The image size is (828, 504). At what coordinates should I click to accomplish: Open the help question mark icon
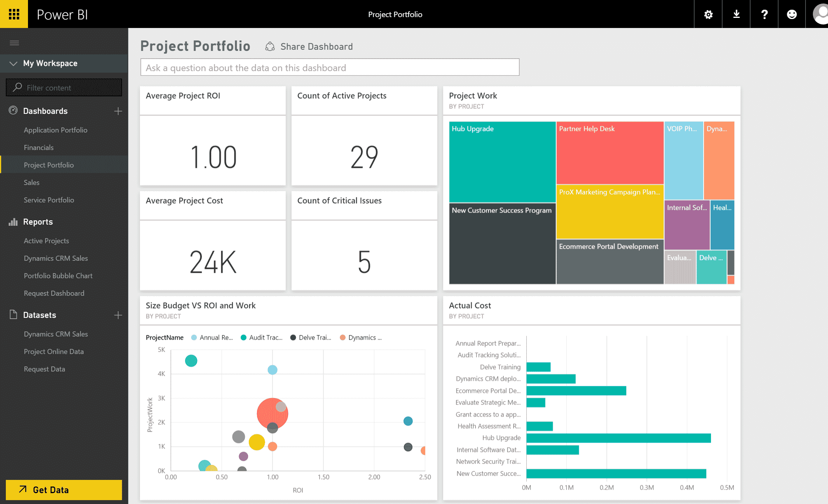point(764,14)
